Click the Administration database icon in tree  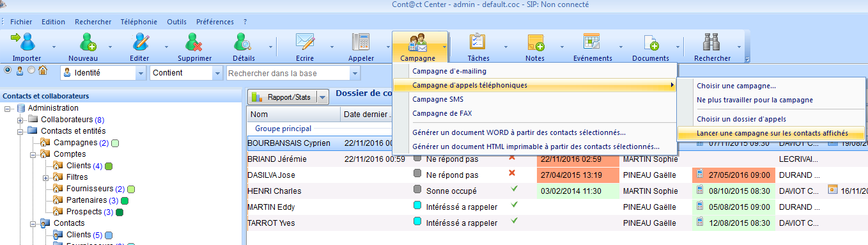[x=21, y=108]
